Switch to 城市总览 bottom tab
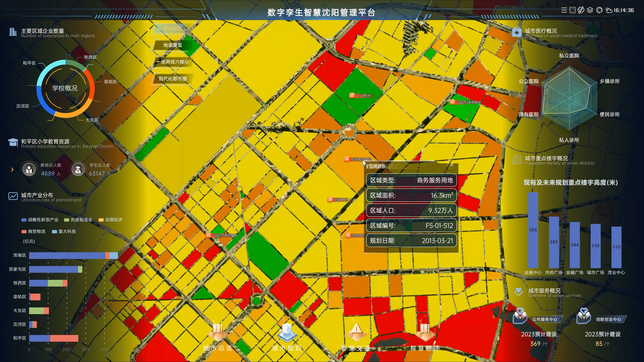The height and width of the screenshot is (362, 644). [x=218, y=348]
